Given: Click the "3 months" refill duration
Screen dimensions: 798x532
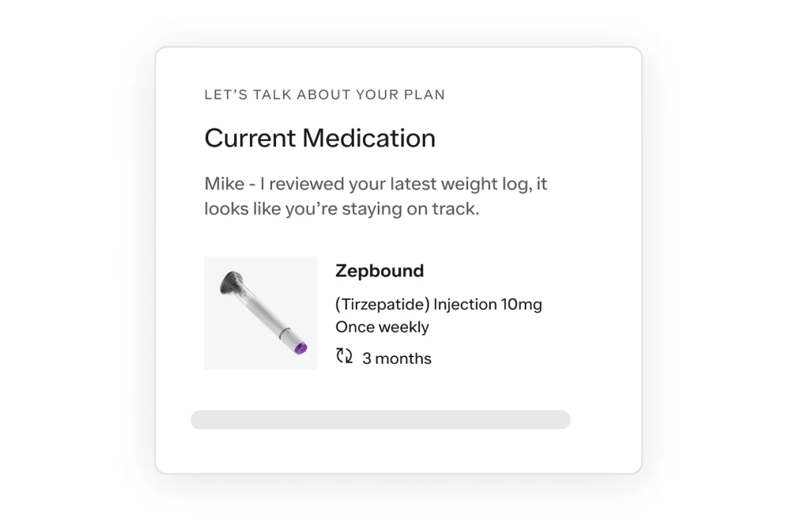Looking at the screenshot, I should pos(396,358).
